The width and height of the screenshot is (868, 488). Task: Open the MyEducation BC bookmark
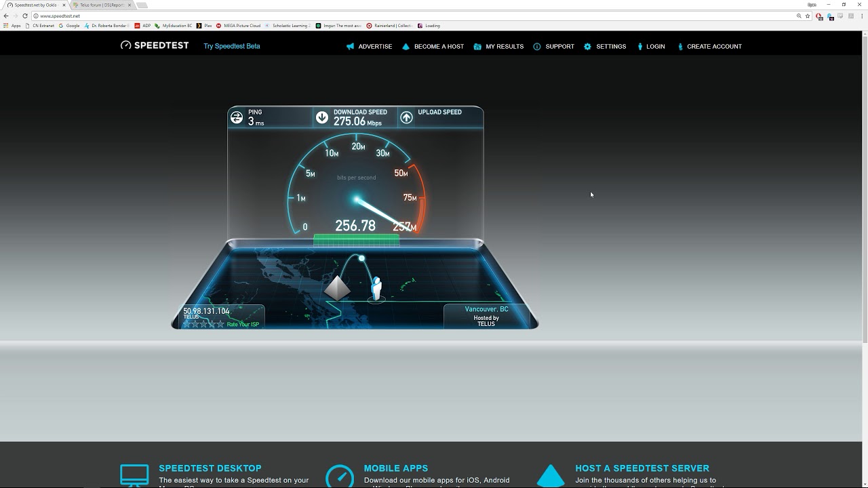click(174, 26)
